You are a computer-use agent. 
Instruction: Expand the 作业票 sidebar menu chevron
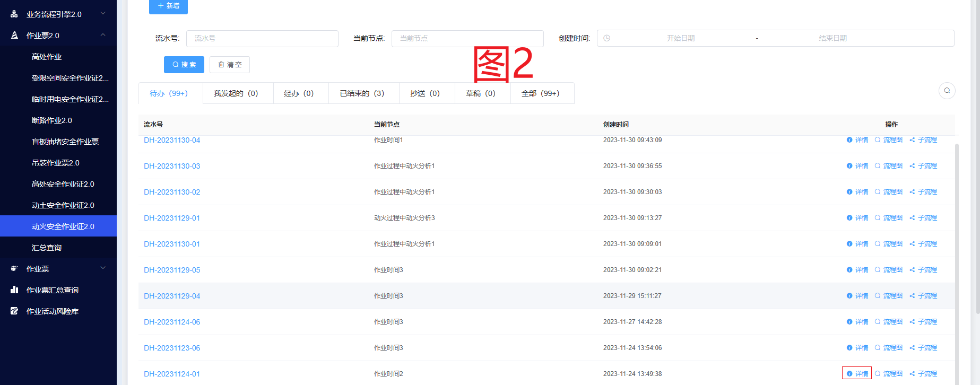103,268
